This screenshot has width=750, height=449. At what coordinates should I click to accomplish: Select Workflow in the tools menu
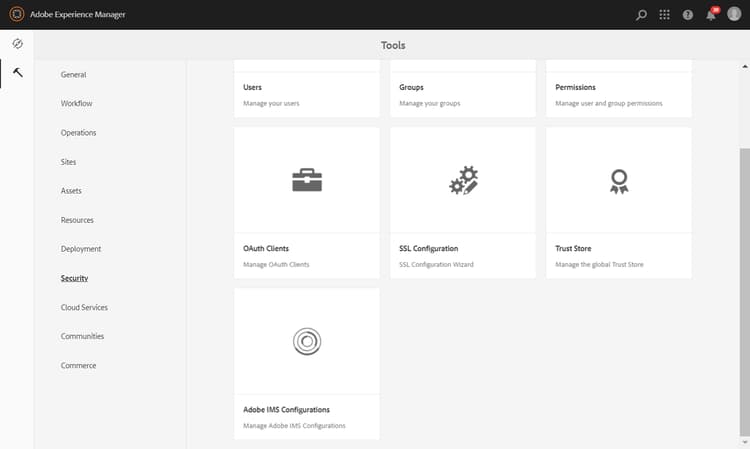pyautogui.click(x=77, y=103)
